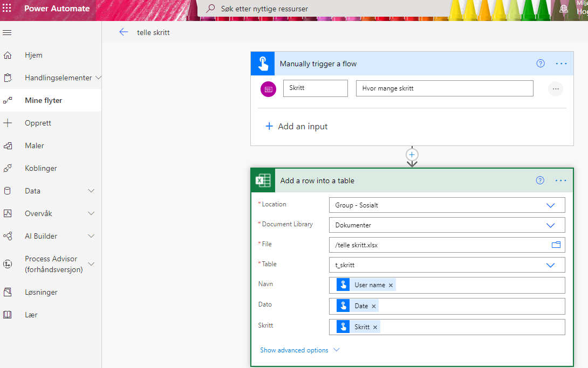
Task: Click the search magnifier icon
Action: coord(211,8)
